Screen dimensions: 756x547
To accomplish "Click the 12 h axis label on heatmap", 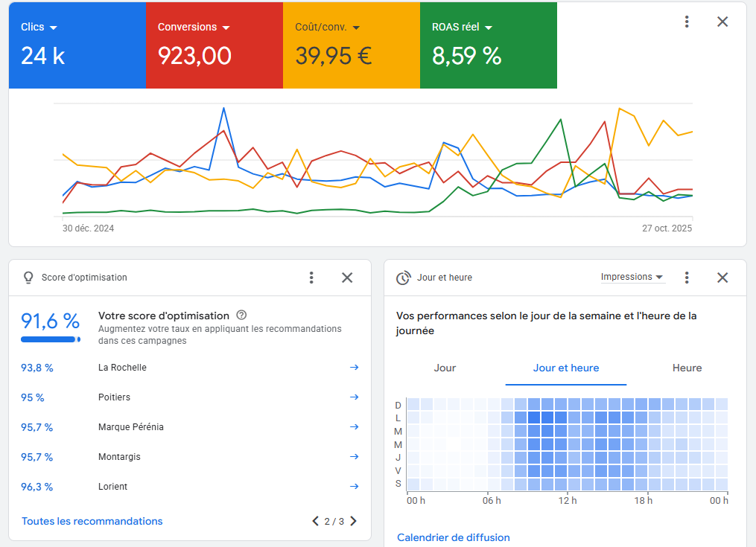I will 568,501.
